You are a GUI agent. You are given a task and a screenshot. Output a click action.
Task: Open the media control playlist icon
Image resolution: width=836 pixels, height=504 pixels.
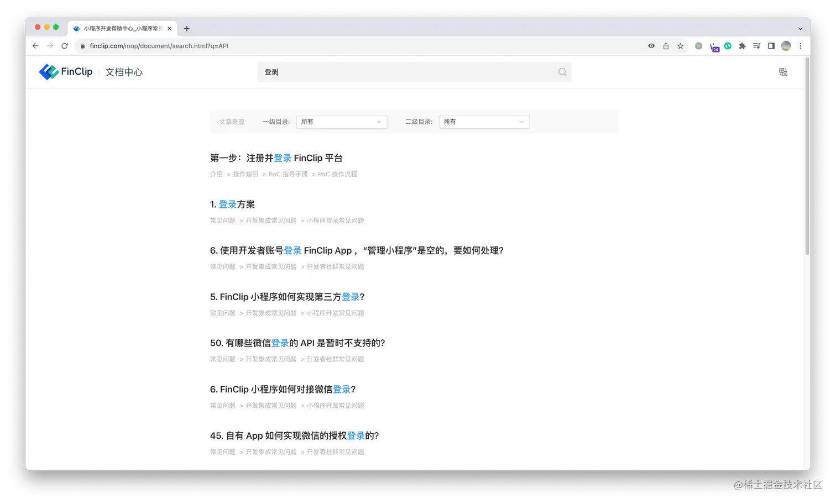click(x=756, y=46)
